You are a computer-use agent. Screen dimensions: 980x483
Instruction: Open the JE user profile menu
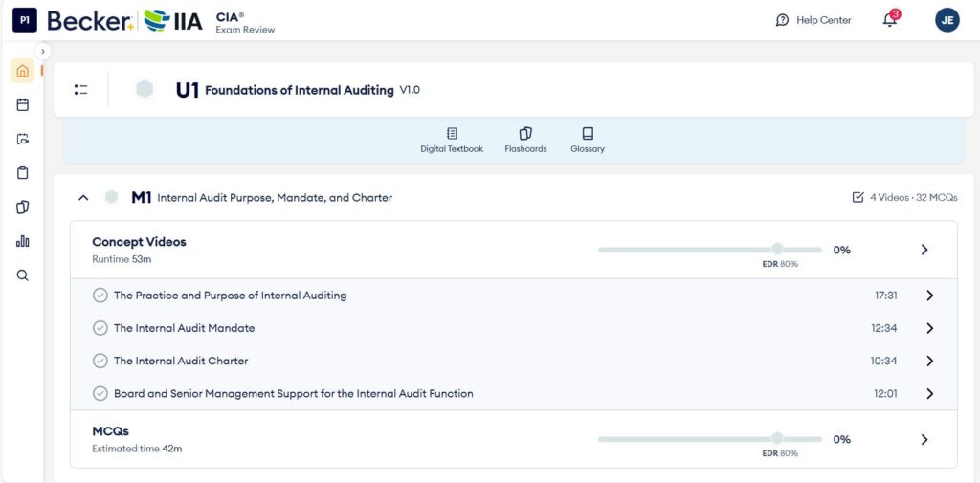[x=947, y=20]
